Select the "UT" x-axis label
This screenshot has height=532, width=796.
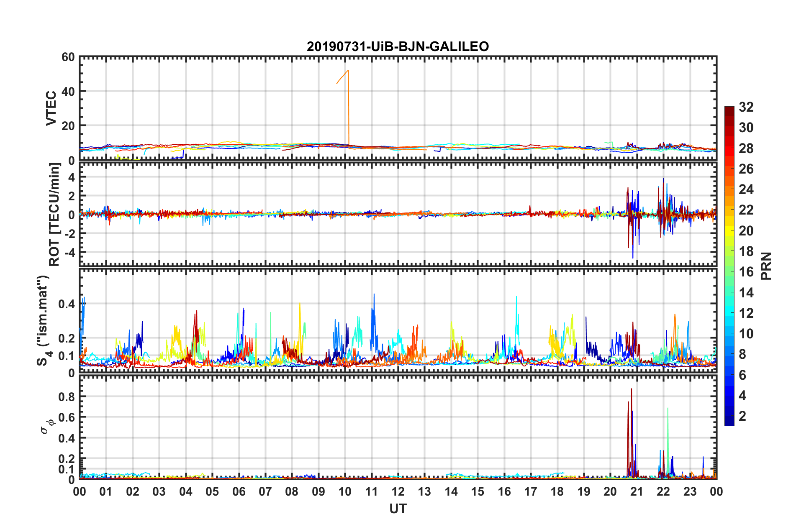click(398, 509)
